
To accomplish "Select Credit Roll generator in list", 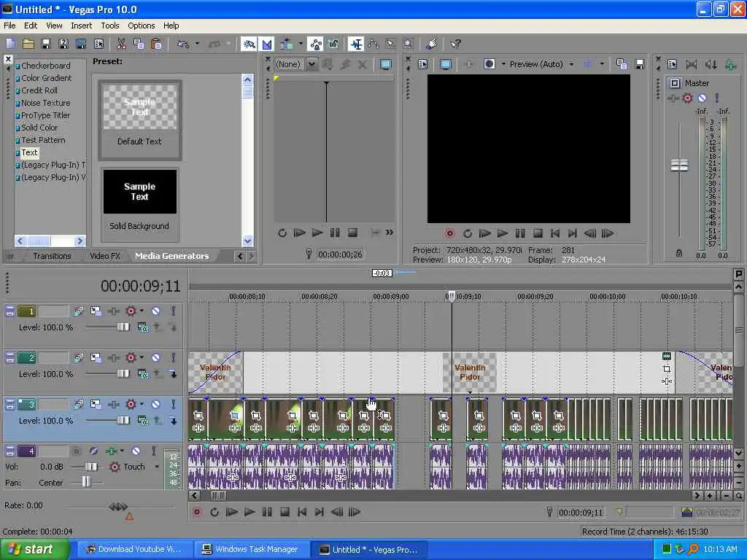I will click(x=39, y=90).
